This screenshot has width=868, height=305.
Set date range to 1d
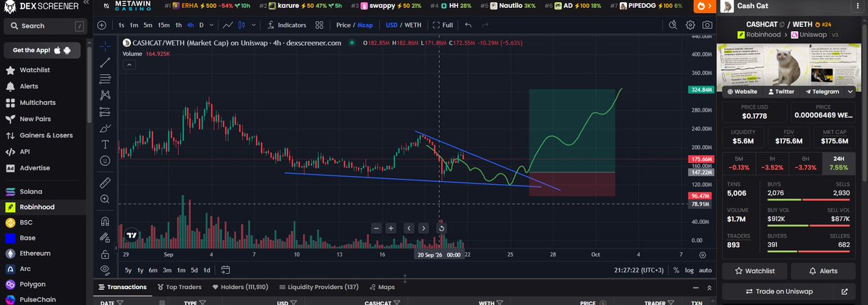pos(206,270)
